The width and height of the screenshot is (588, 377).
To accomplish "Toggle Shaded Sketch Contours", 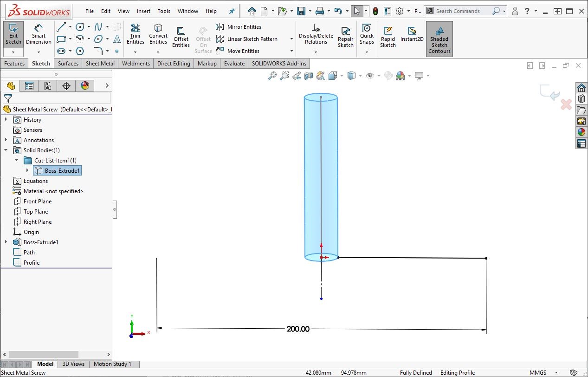I will click(x=439, y=39).
